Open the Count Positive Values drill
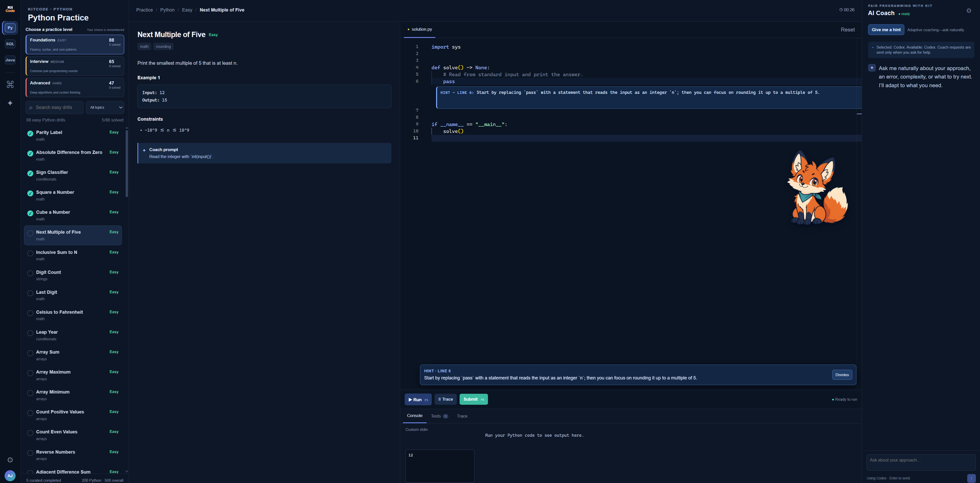 pos(73,415)
